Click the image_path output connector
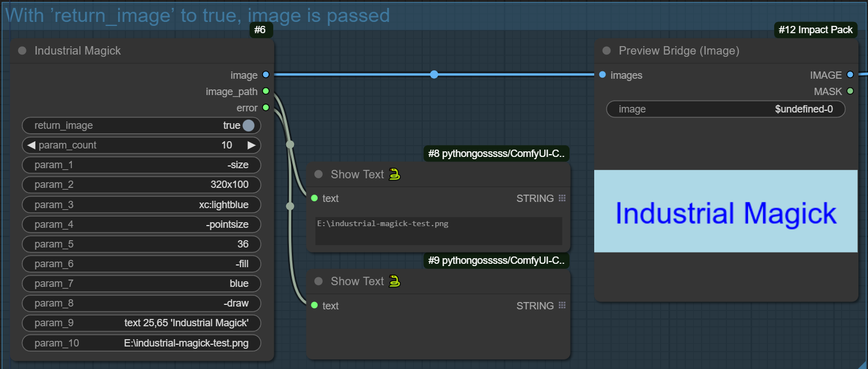 click(x=265, y=91)
